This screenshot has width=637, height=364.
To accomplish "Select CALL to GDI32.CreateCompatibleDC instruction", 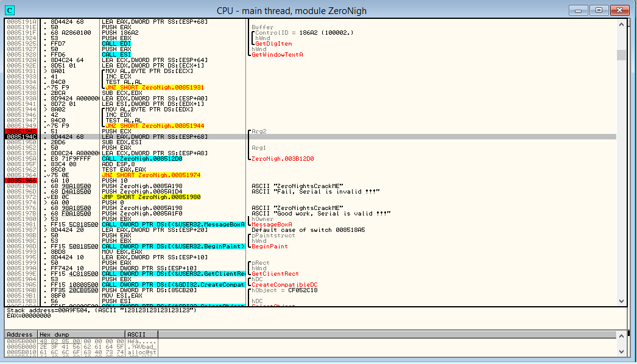I will tap(173, 285).
